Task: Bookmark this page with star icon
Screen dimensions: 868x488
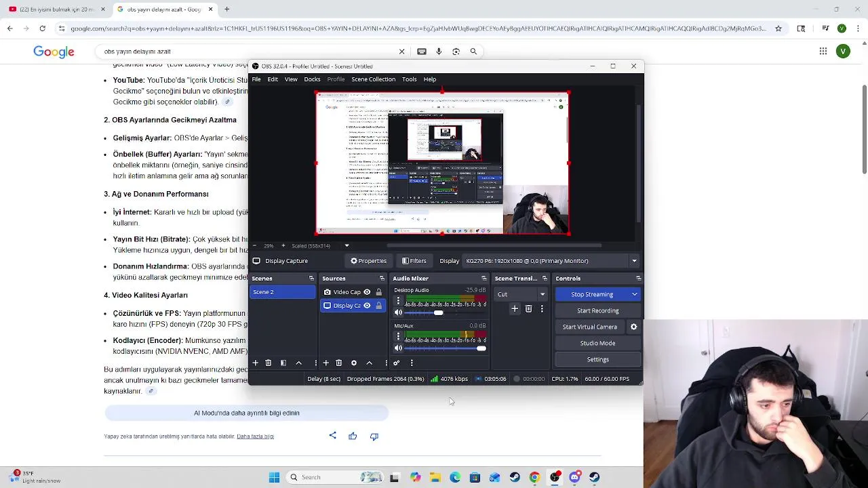Action: pyautogui.click(x=778, y=28)
